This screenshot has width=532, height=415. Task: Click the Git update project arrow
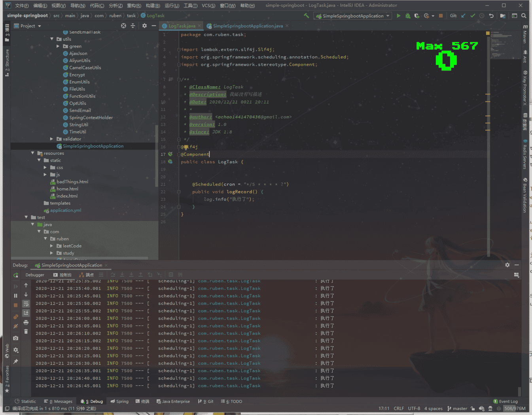[463, 16]
